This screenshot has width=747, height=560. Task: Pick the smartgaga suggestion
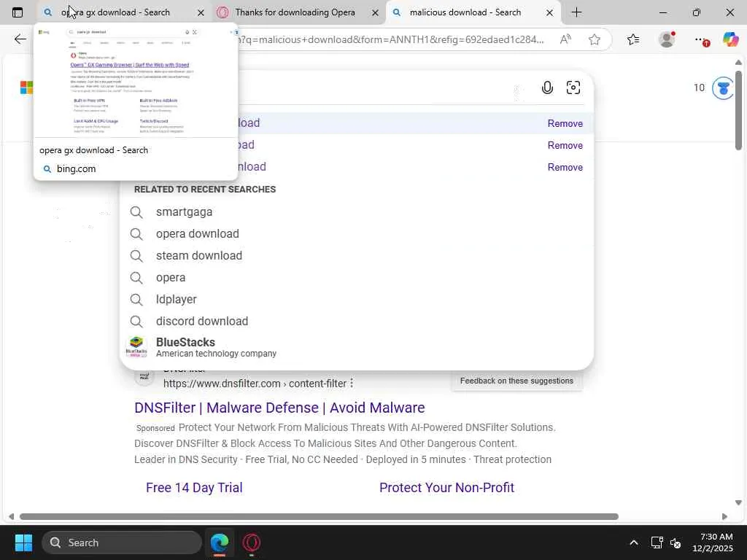click(x=356, y=212)
